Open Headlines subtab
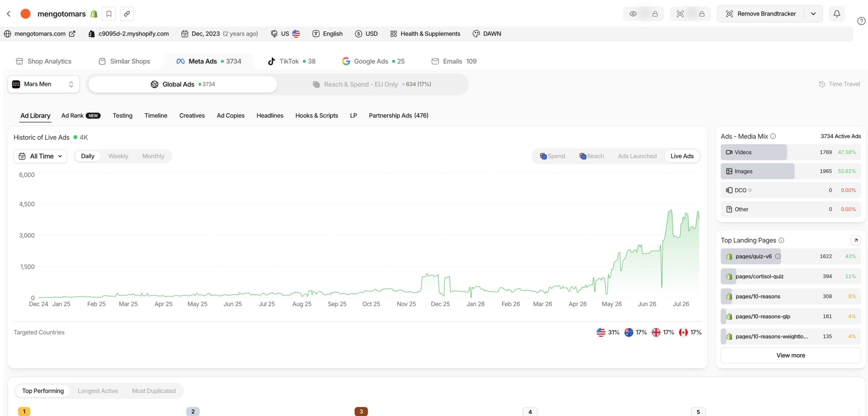 tap(270, 116)
